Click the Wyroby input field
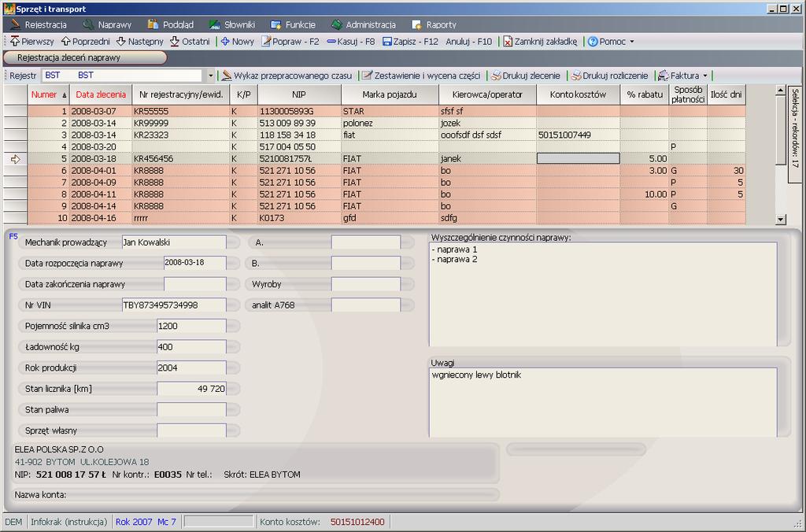The height and width of the screenshot is (532, 806). pyautogui.click(x=366, y=284)
